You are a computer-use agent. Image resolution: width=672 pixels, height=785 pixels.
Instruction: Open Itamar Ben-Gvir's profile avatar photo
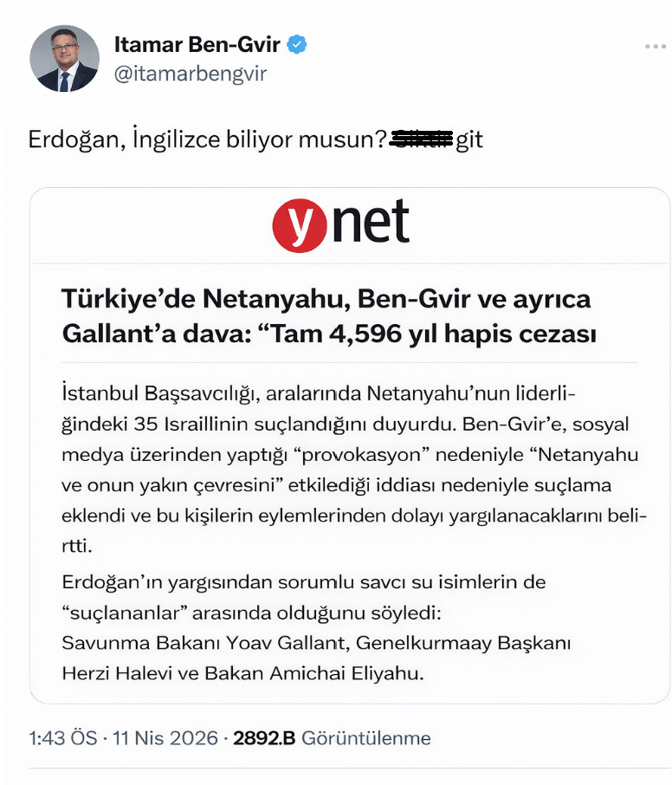[65, 58]
